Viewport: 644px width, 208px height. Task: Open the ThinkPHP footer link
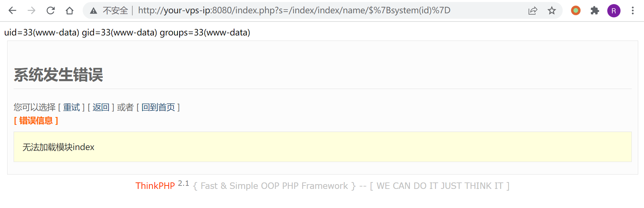coord(155,186)
